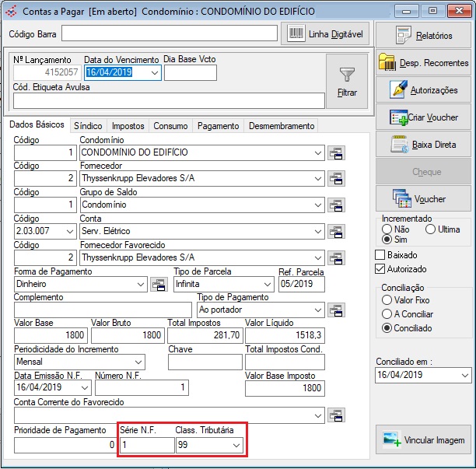The image size is (476, 469).
Task: Click the Valor Bruto 1800 field
Action: pyautogui.click(x=128, y=335)
